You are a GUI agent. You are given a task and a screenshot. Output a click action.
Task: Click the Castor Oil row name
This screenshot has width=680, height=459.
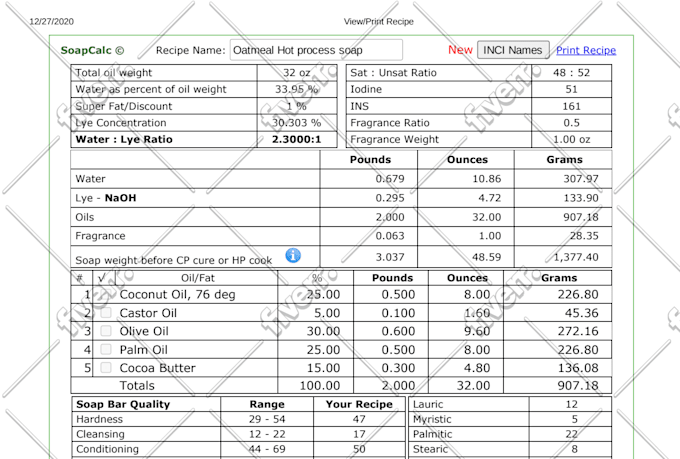pyautogui.click(x=148, y=313)
